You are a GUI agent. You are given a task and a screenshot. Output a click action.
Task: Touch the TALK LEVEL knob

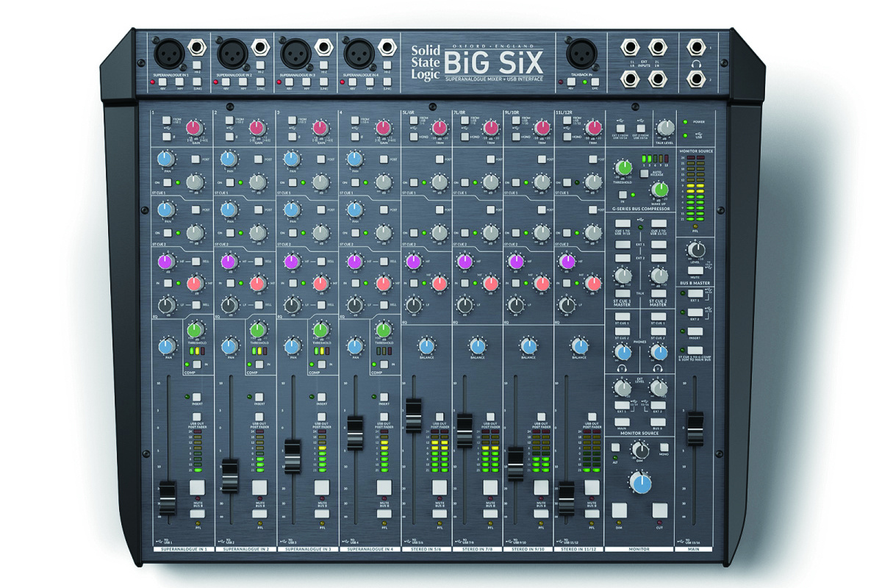666,128
